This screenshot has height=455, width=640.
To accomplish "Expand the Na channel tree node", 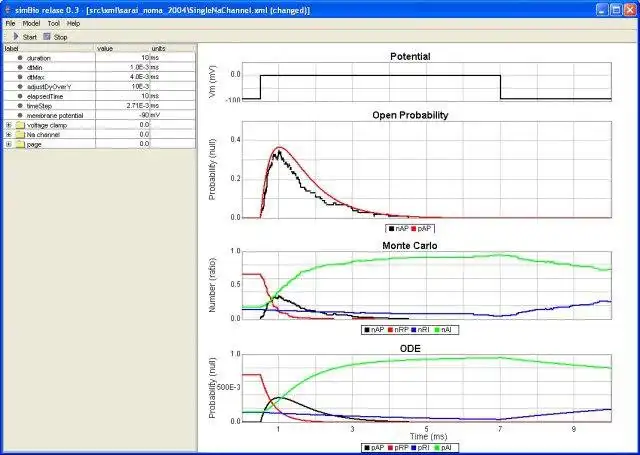I will (9, 134).
